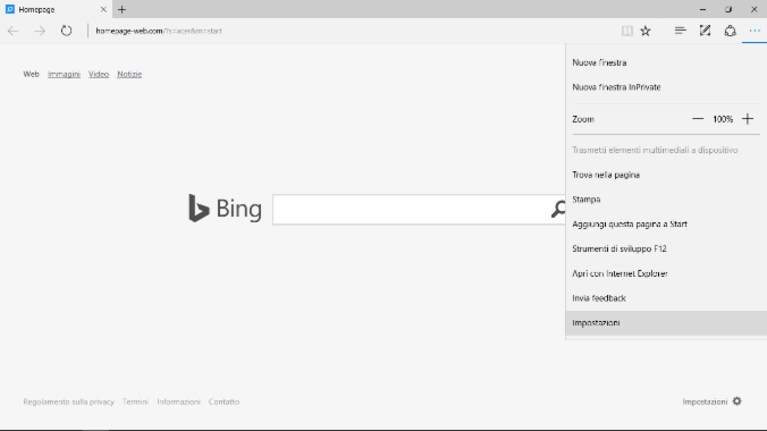Open the Immagini link

coord(64,74)
